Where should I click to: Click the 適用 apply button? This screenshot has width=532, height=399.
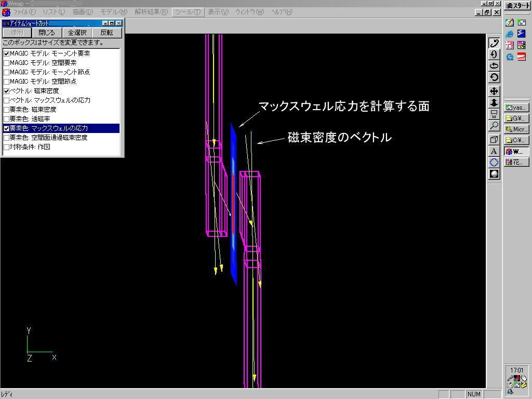[17, 33]
